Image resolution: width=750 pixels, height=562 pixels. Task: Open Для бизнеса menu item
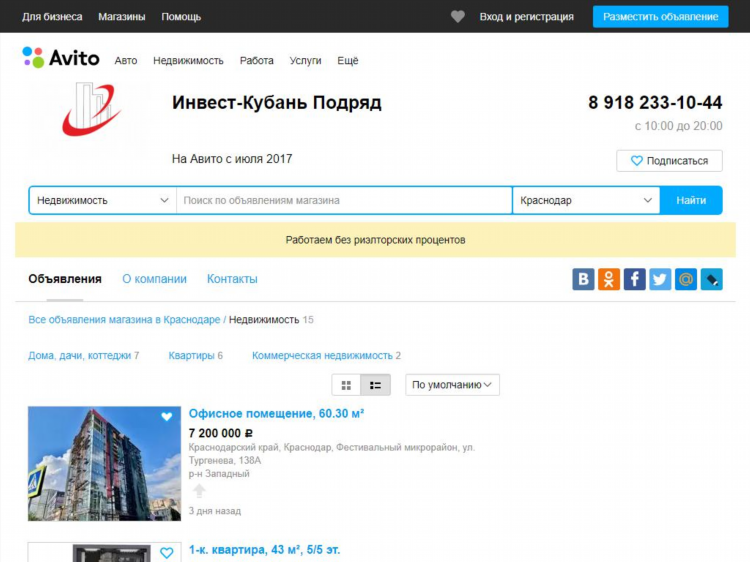(52, 17)
